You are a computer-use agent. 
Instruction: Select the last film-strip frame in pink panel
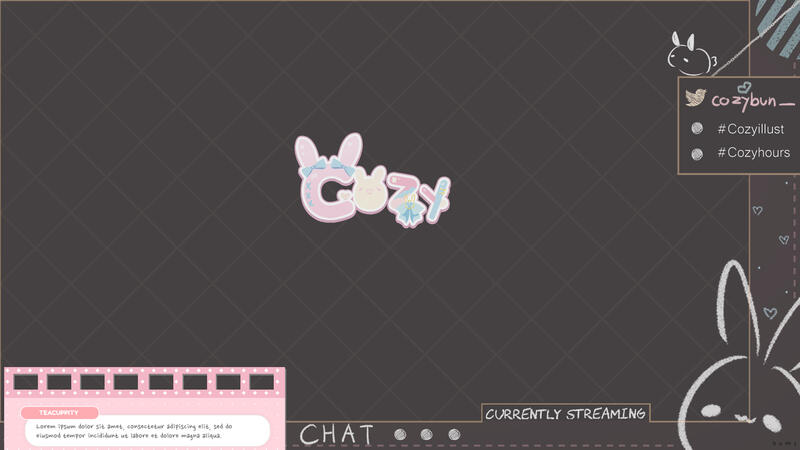coord(262,382)
